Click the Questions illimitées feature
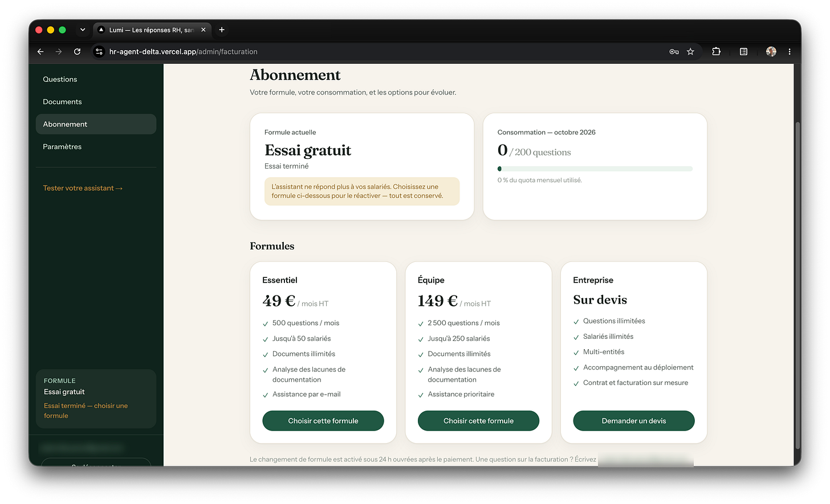830x504 pixels. pos(614,321)
